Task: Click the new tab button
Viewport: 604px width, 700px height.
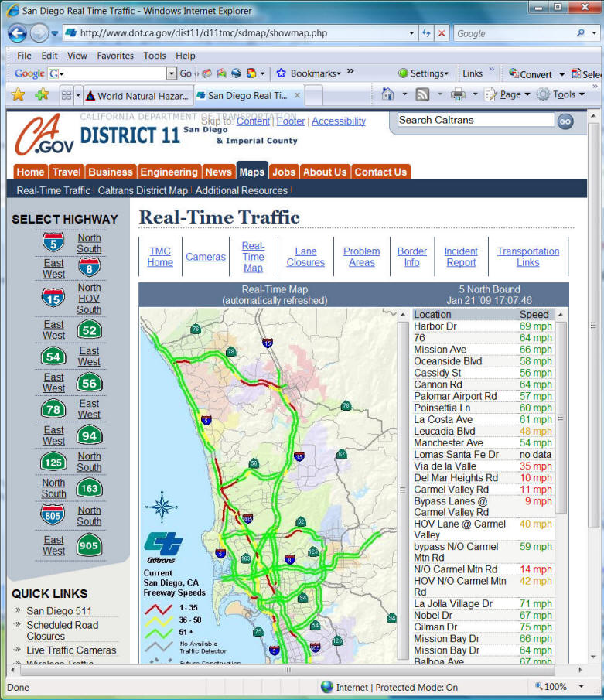Action: point(313,96)
